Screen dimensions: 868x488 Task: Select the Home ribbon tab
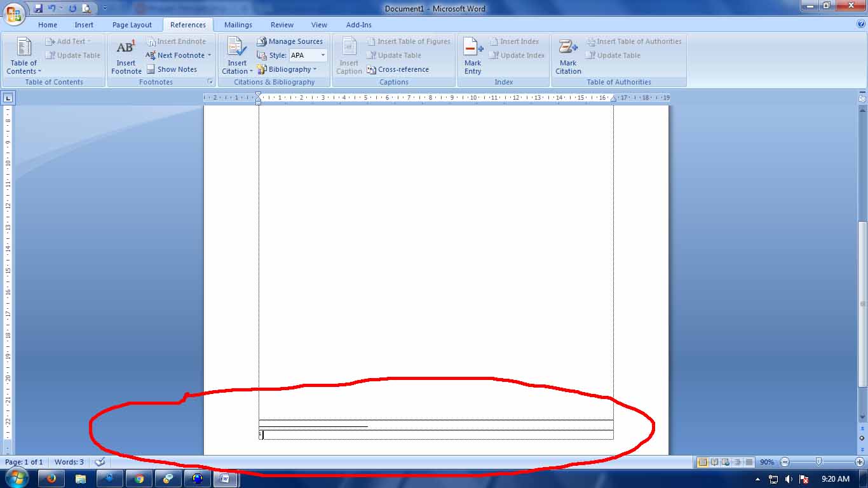click(x=47, y=25)
